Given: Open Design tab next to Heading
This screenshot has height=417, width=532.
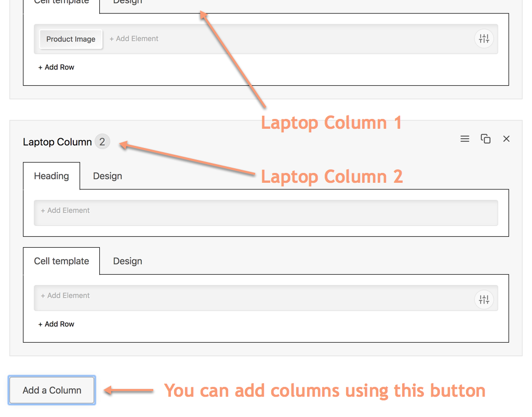Looking at the screenshot, I should click(x=108, y=176).
